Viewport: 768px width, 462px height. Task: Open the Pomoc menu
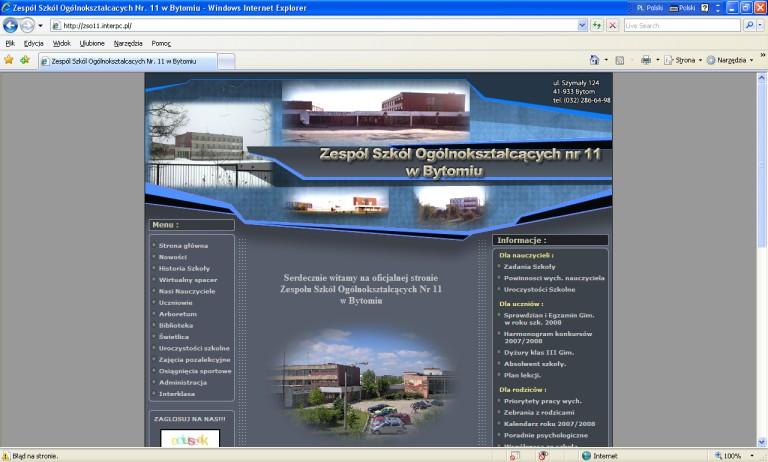161,43
